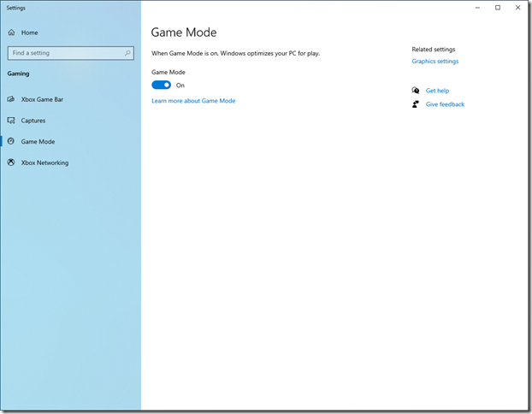Screen dimensions: 532x414
Task: Go to Xbox Networking settings
Action: click(x=71, y=163)
